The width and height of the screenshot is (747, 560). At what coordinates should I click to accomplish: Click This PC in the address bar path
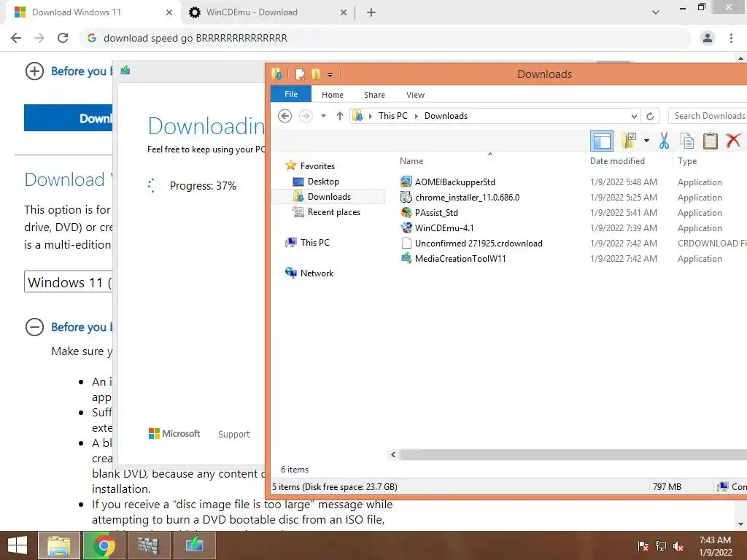tap(393, 116)
